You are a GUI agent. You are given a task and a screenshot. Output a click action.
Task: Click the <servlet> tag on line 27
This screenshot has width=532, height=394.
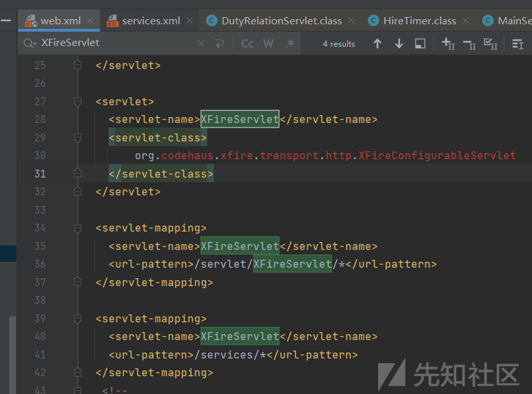[125, 101]
